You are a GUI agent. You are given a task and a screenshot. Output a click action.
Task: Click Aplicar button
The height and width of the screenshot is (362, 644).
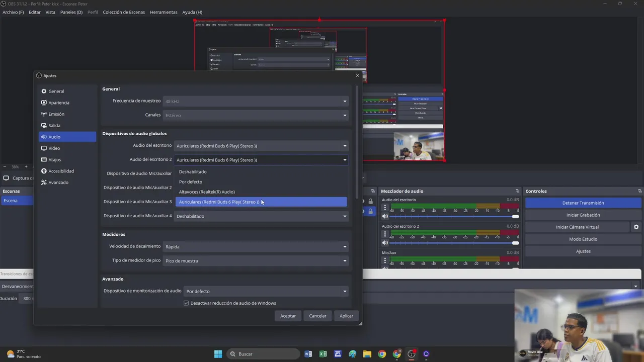346,316
